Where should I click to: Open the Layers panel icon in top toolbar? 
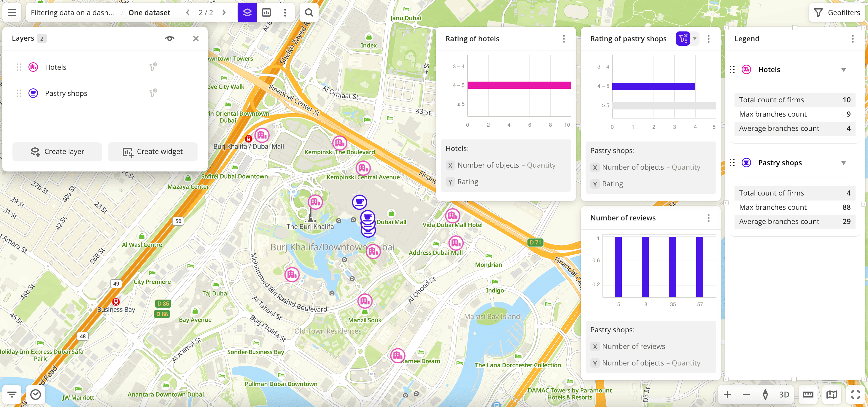[247, 12]
